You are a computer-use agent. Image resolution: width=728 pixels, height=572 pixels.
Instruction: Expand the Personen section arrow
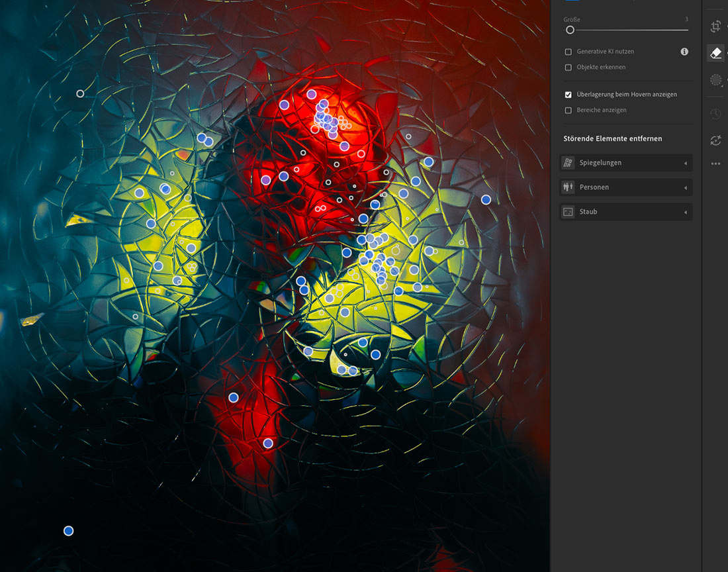[x=685, y=187]
